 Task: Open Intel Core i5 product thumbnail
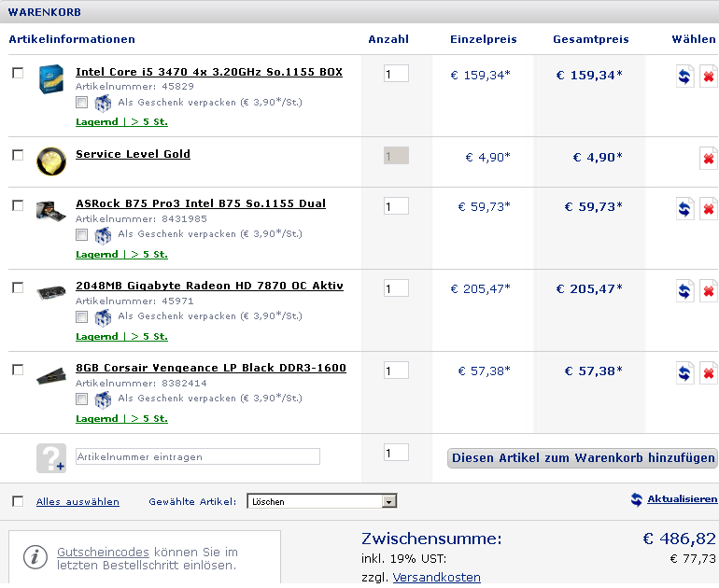coord(51,78)
